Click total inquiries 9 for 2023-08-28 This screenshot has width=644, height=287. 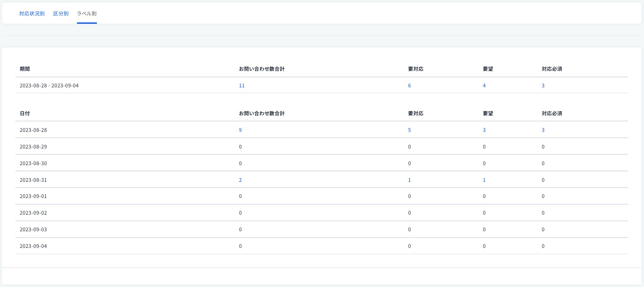pyautogui.click(x=240, y=130)
